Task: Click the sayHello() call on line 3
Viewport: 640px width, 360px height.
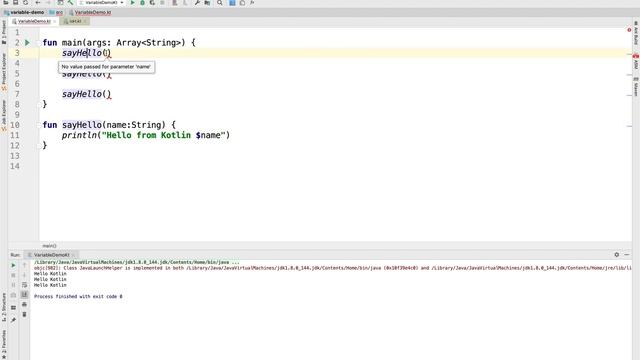Action: (x=86, y=53)
